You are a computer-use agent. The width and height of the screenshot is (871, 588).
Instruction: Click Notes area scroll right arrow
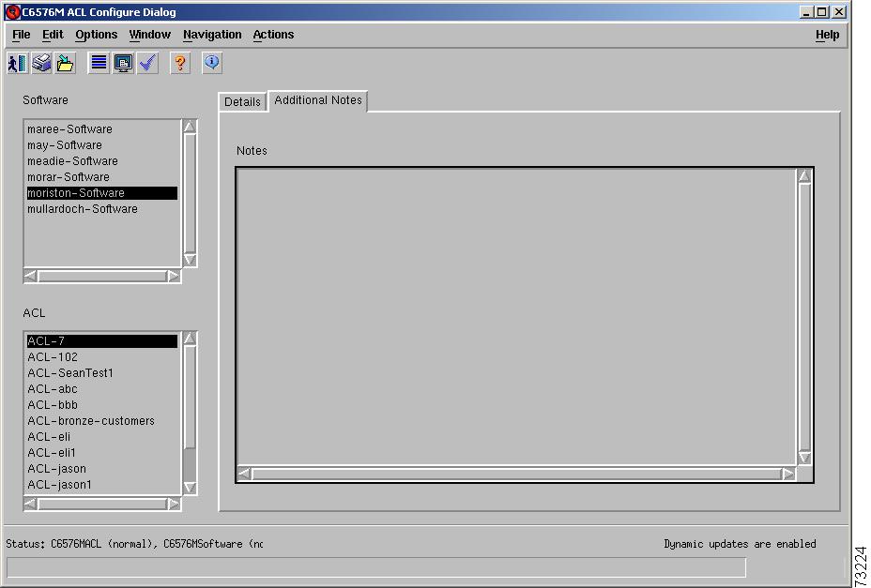(788, 474)
